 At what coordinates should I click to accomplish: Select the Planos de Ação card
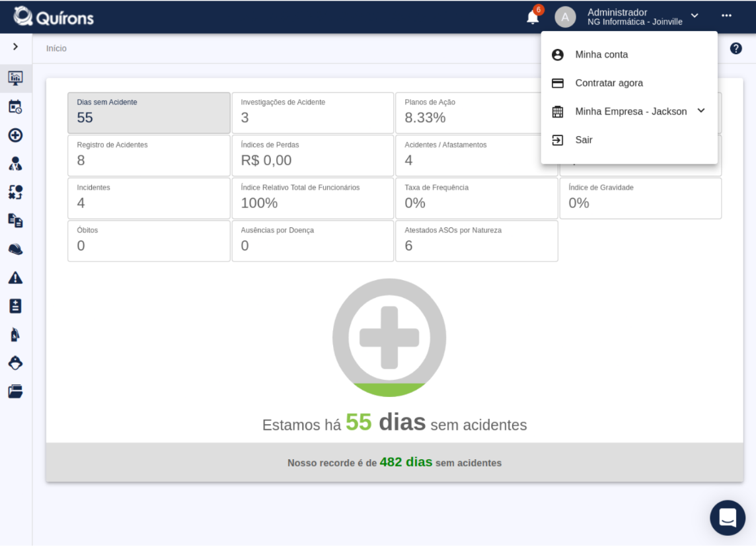click(468, 113)
